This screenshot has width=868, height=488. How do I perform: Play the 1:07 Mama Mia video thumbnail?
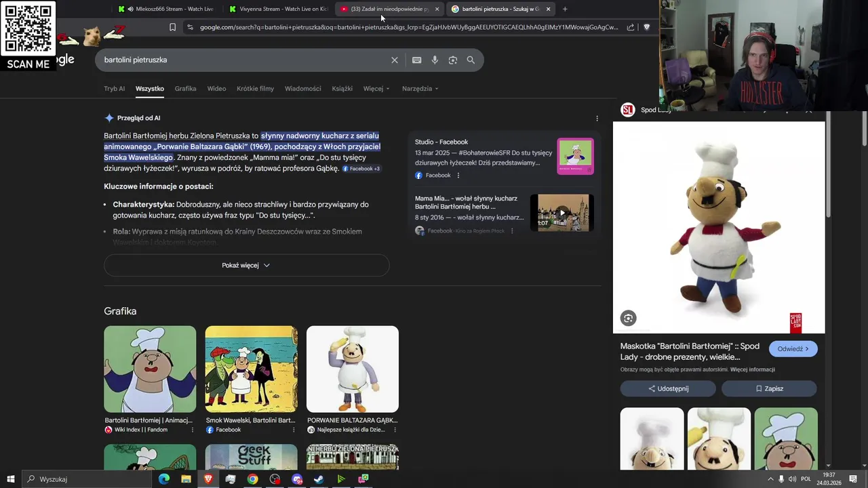(561, 213)
